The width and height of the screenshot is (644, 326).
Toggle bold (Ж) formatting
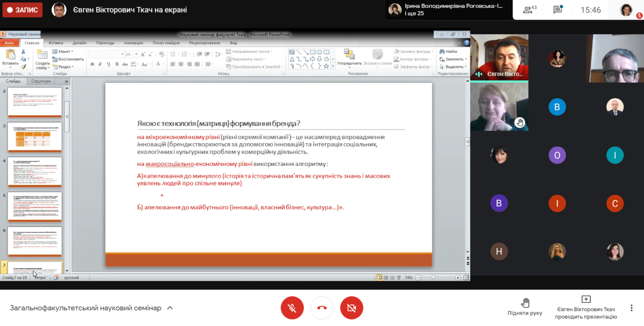tap(92, 64)
